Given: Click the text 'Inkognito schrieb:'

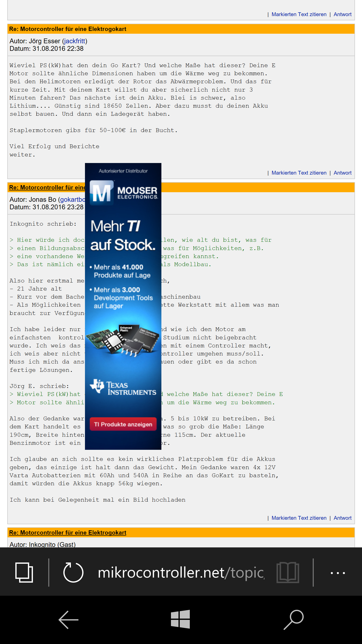Looking at the screenshot, I should [43, 224].
